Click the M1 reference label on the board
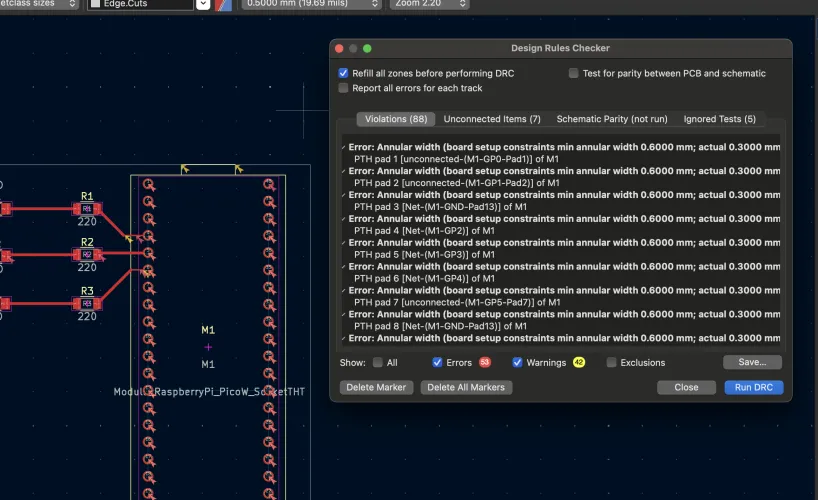 (208, 330)
